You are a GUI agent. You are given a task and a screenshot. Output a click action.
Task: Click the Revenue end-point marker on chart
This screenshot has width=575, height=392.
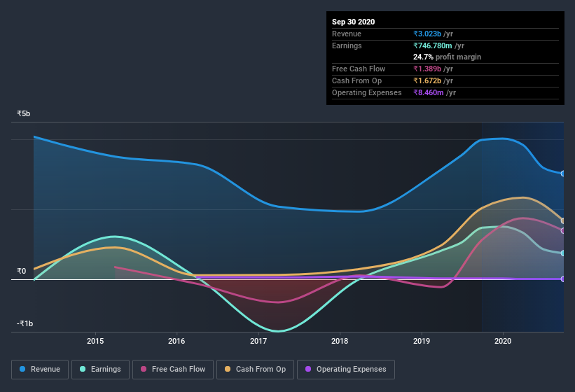click(563, 174)
